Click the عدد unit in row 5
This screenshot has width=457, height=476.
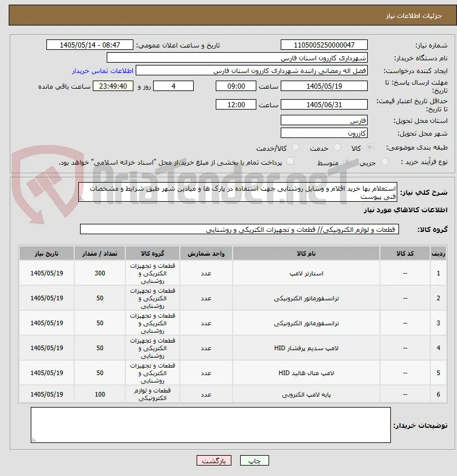pyautogui.click(x=206, y=373)
